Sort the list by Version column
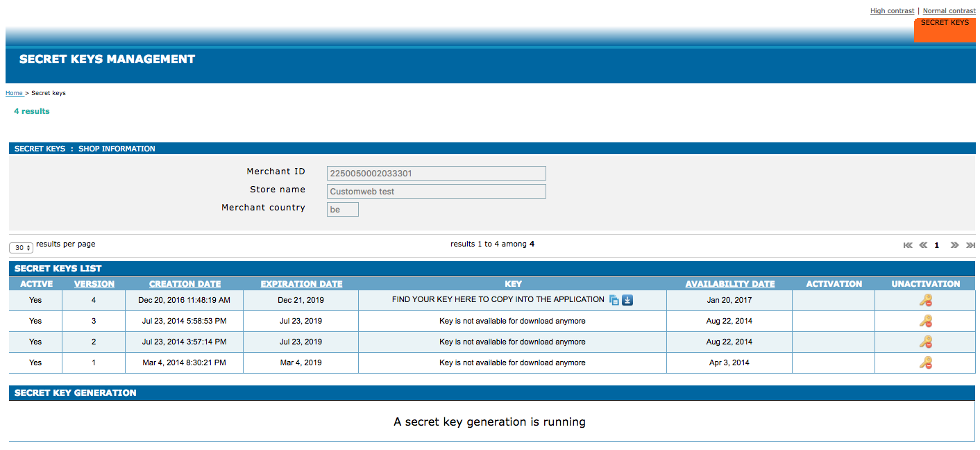 point(94,284)
